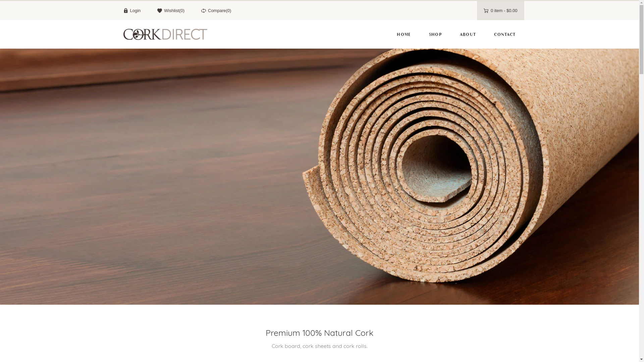The image size is (644, 362).
Task: Open the Cork Direct logo homepage
Action: 165,34
